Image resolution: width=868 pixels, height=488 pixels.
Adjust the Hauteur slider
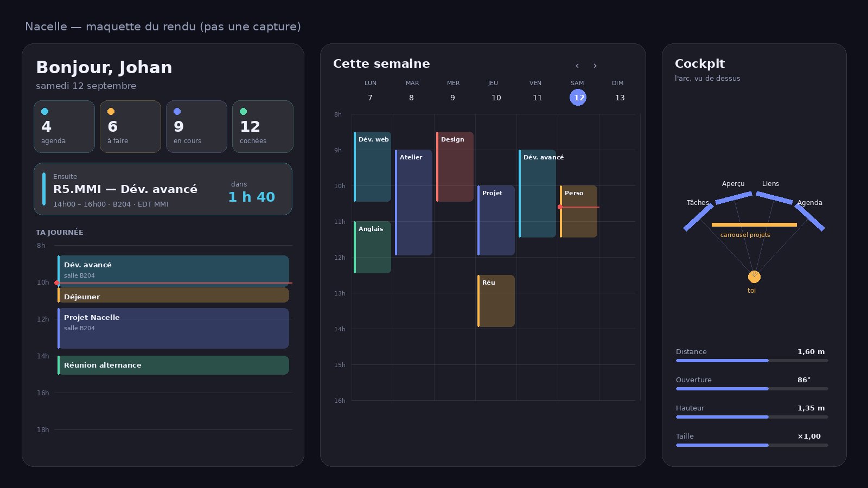click(752, 417)
